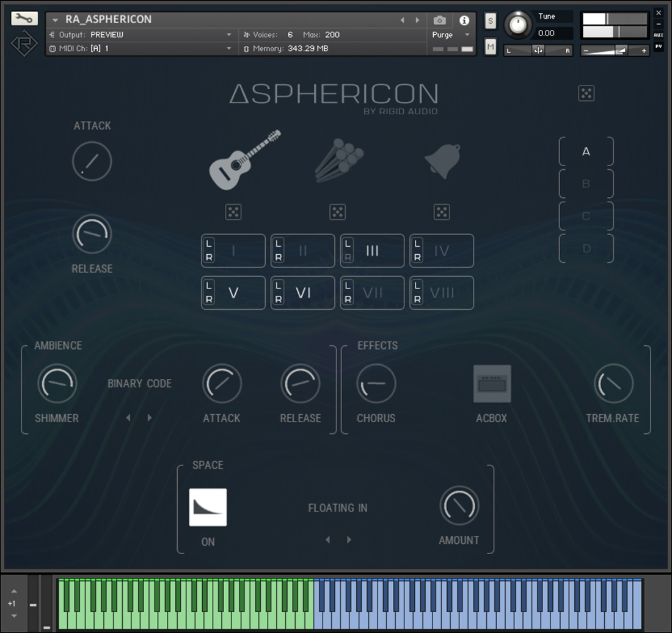Open the MIDI Ch dropdown

[x=142, y=48]
